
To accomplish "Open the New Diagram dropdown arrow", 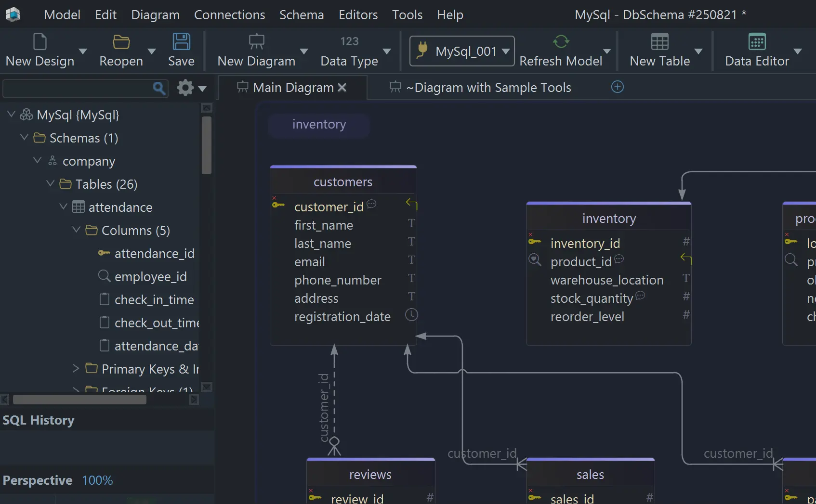I will 303,52.
